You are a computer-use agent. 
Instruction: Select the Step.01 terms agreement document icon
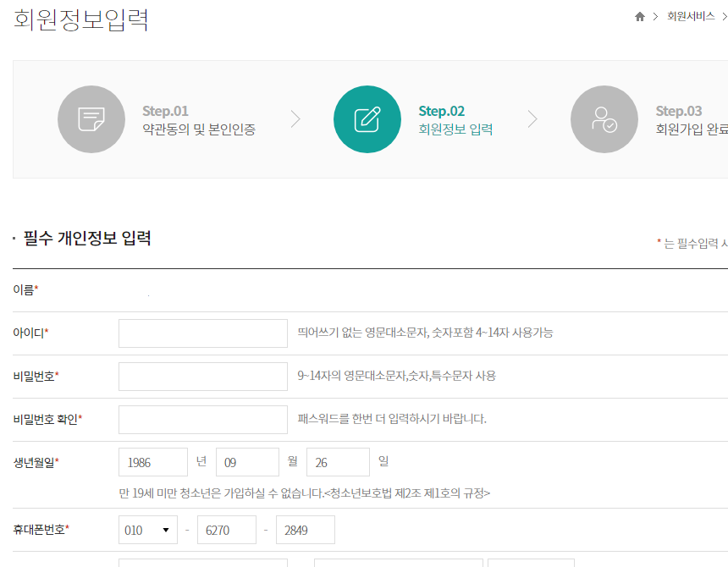pyautogui.click(x=91, y=118)
